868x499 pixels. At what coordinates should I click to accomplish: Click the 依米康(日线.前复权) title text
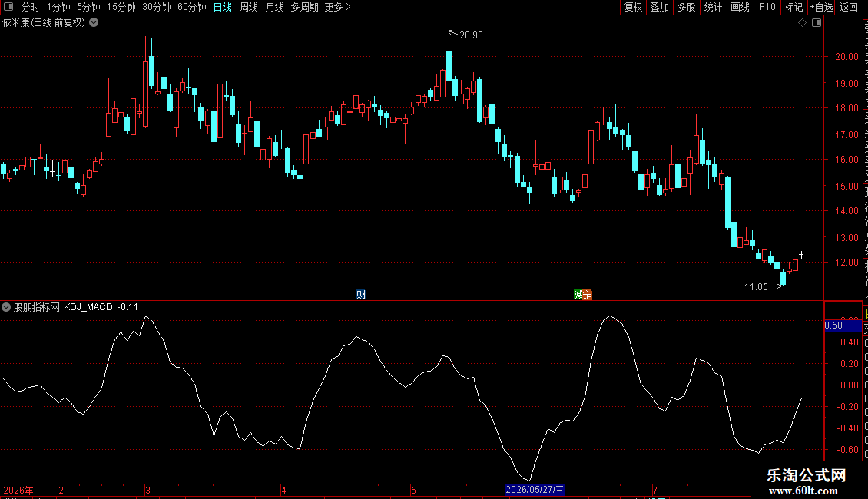pos(44,23)
